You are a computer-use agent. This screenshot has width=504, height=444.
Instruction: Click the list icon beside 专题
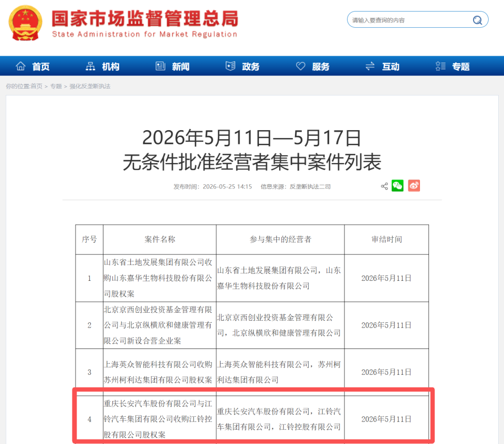(x=440, y=66)
